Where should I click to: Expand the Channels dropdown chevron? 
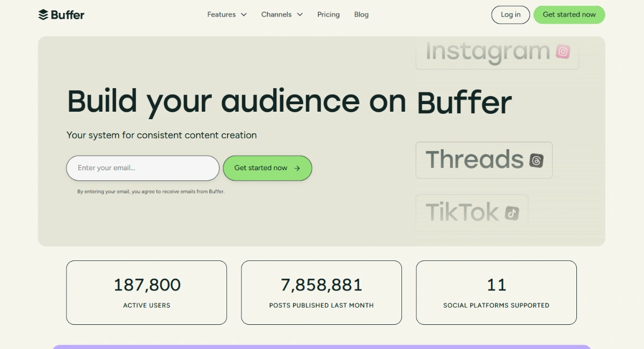point(299,14)
